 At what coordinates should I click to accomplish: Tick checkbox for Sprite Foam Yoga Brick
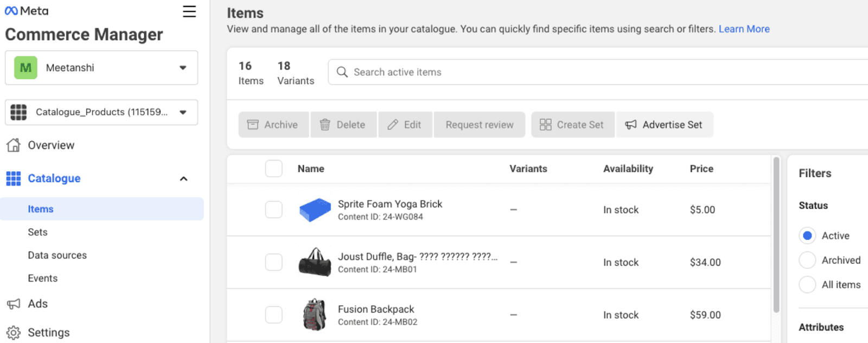tap(274, 210)
